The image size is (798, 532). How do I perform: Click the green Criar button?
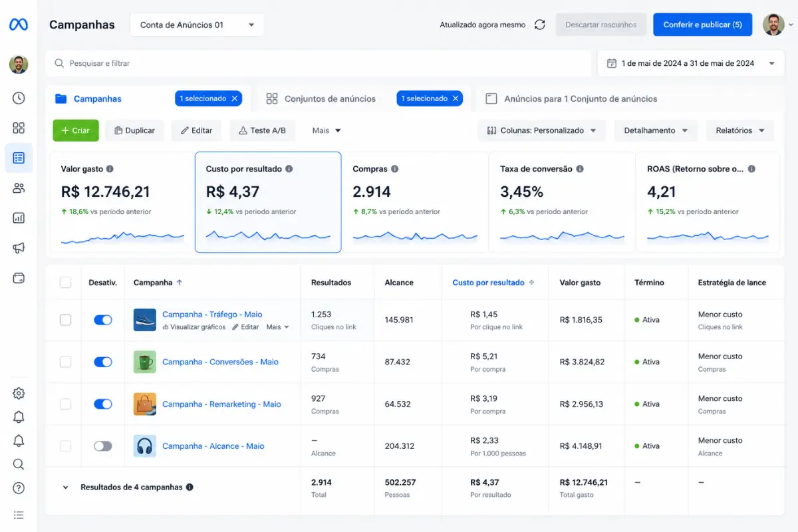tap(76, 130)
